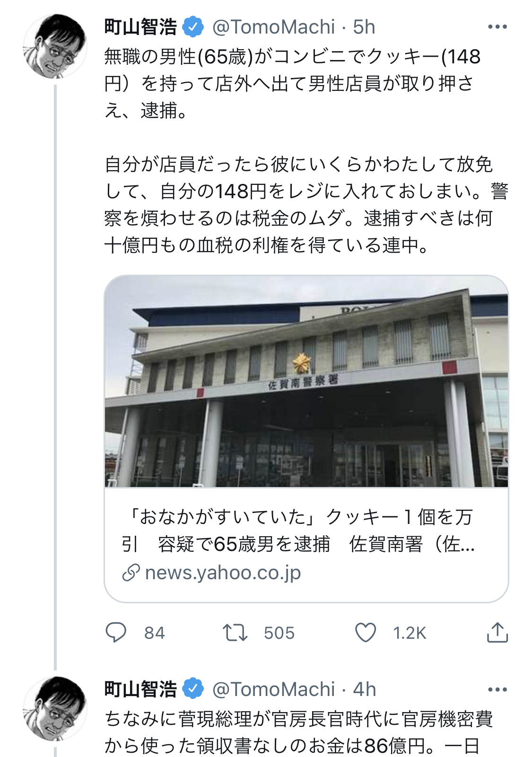The height and width of the screenshot is (757, 532).
Task: Open 町山智浩 profile picture on first tweet
Action: point(55,46)
